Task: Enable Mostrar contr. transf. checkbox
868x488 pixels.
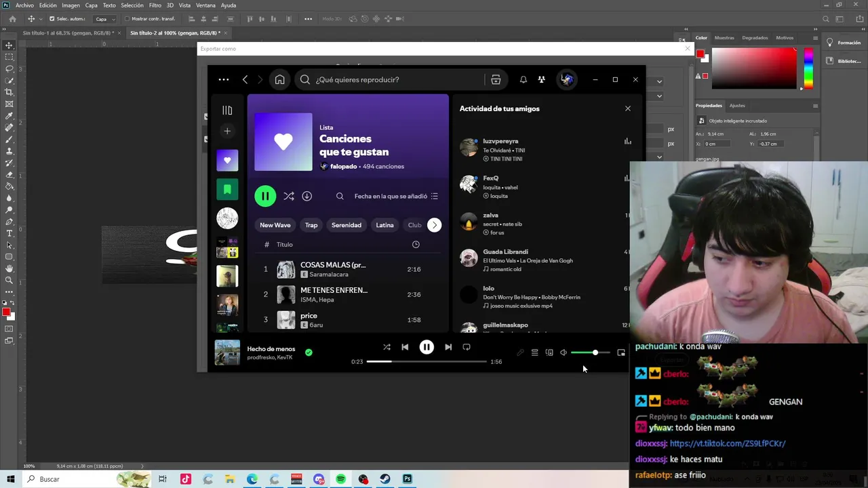Action: pos(127,19)
